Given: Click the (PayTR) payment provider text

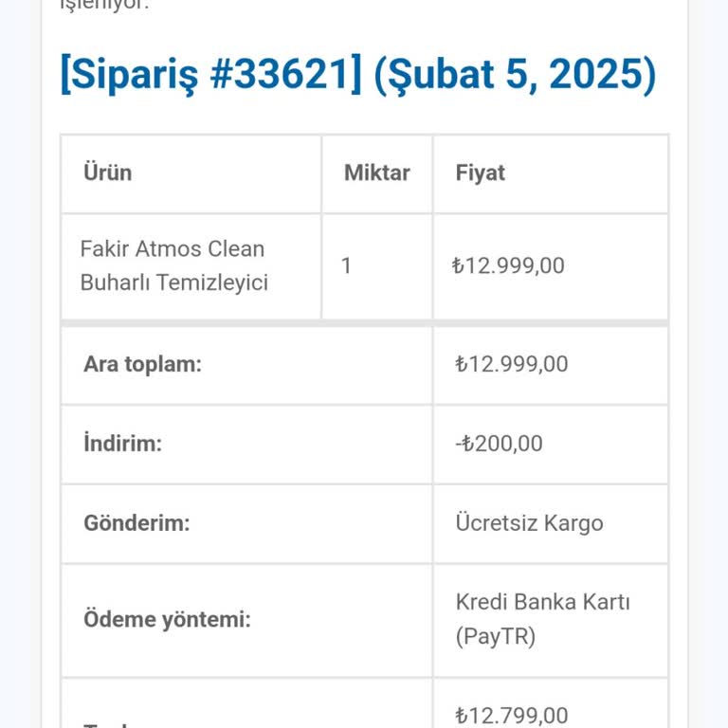Looking at the screenshot, I should pyautogui.click(x=495, y=637).
